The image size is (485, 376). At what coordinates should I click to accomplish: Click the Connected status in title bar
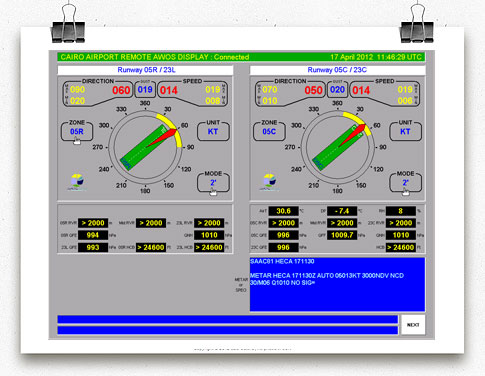231,57
